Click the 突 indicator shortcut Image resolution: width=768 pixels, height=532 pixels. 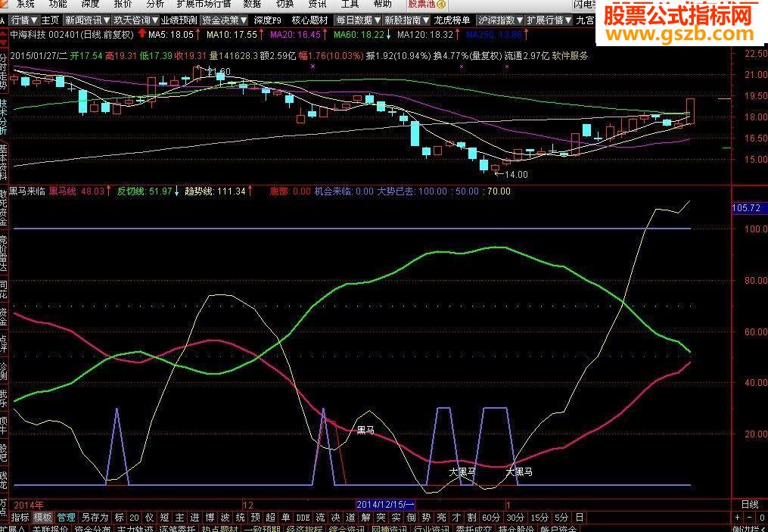[381, 518]
